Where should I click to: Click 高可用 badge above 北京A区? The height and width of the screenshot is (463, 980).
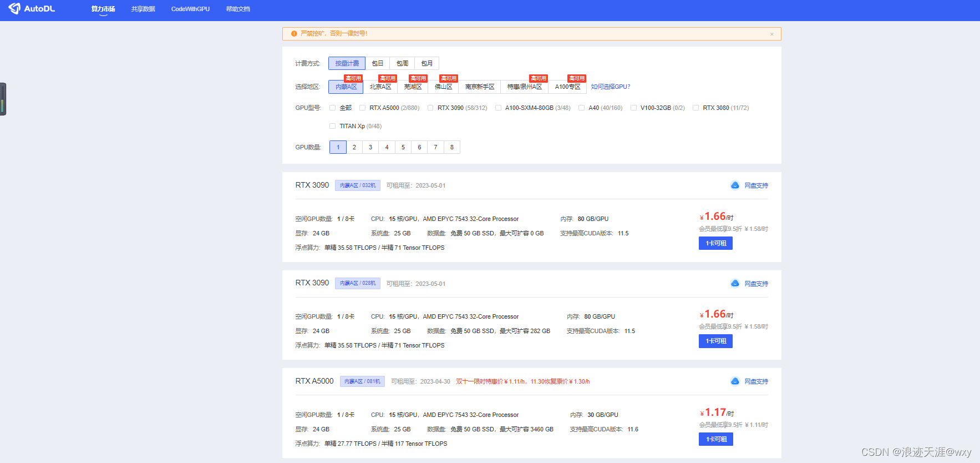tap(388, 78)
